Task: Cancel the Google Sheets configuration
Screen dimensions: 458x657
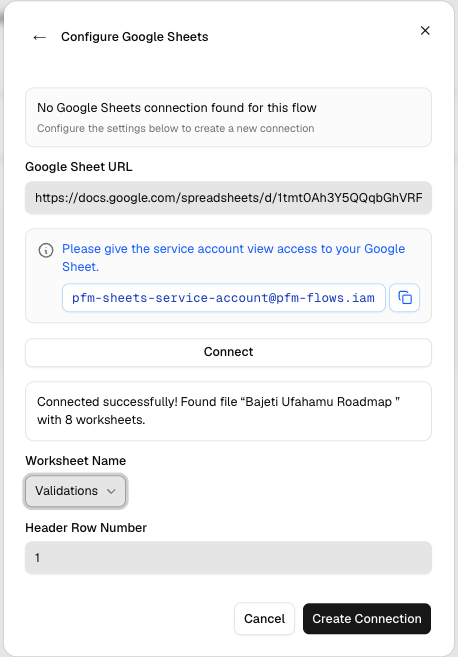Action: (x=264, y=618)
